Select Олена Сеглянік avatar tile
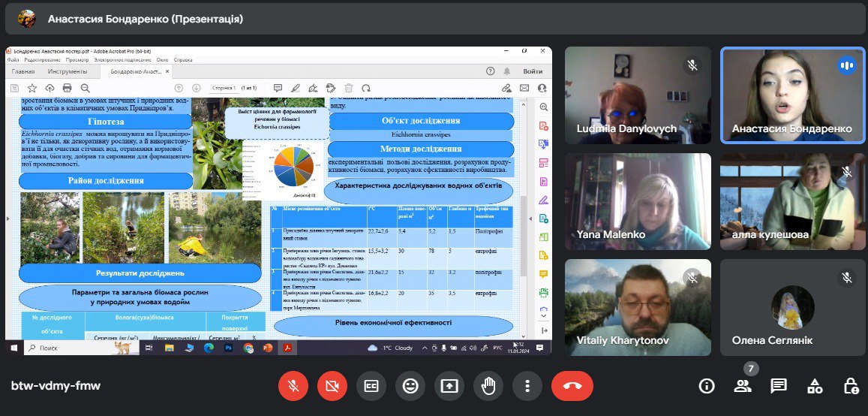The image size is (868, 416). 793,307
